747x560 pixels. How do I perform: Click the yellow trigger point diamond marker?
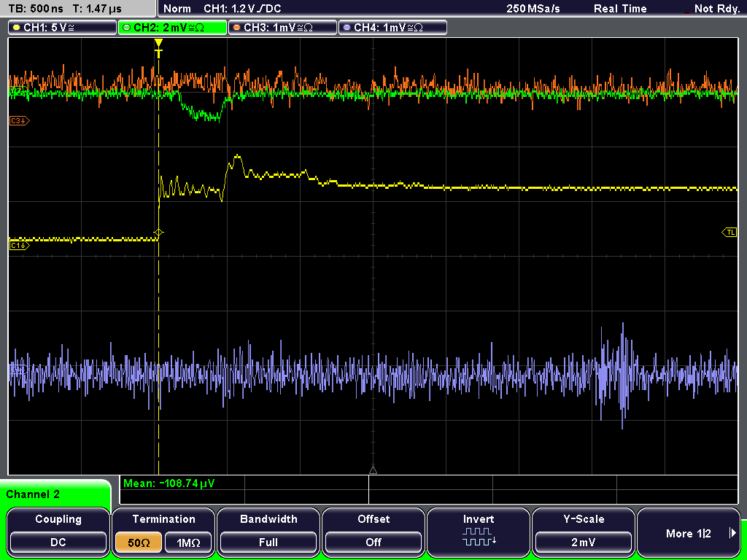pyautogui.click(x=158, y=233)
